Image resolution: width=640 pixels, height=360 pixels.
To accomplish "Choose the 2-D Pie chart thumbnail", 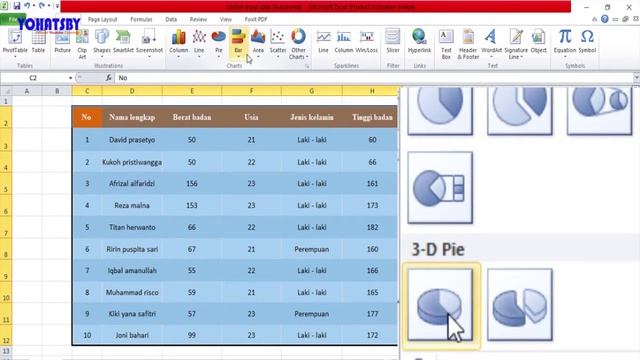I will point(440,110).
